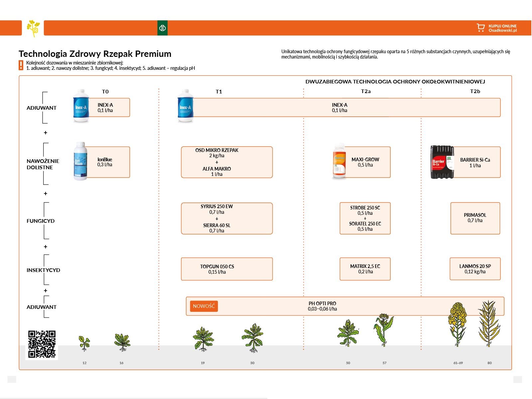Click the T2a column header
Viewport: 532px width, 399px height.
point(366,91)
